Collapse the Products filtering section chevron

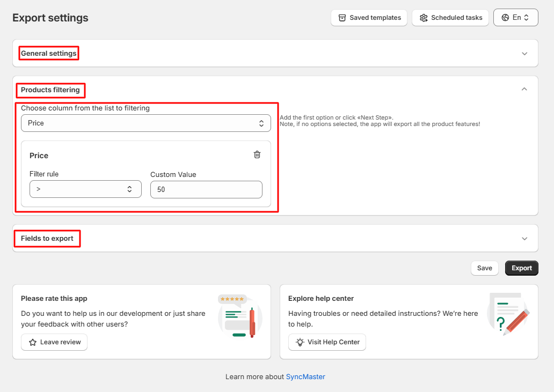pyautogui.click(x=524, y=89)
